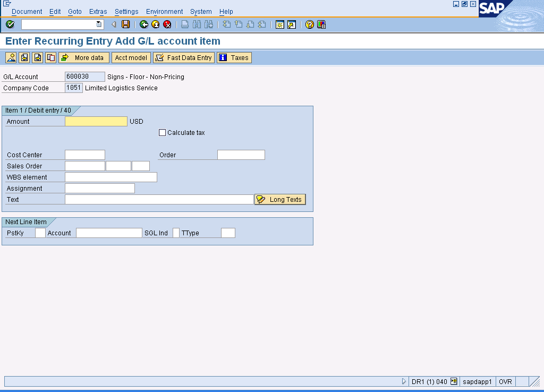Click the Customize Local Layout icon
Image resolution: width=544 pixels, height=392 pixels.
click(321, 24)
